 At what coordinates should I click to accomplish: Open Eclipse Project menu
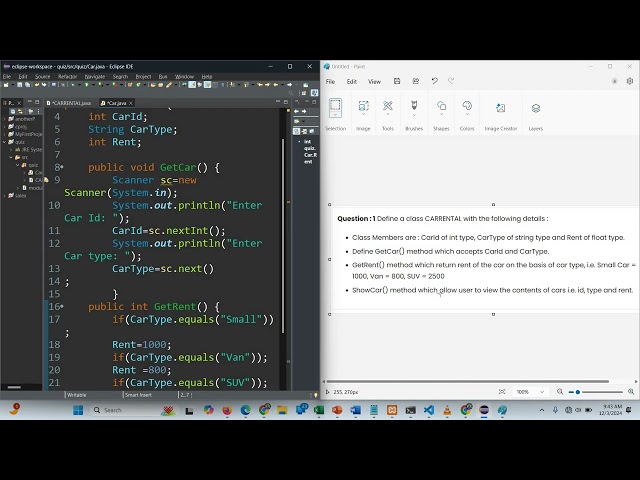point(143,76)
